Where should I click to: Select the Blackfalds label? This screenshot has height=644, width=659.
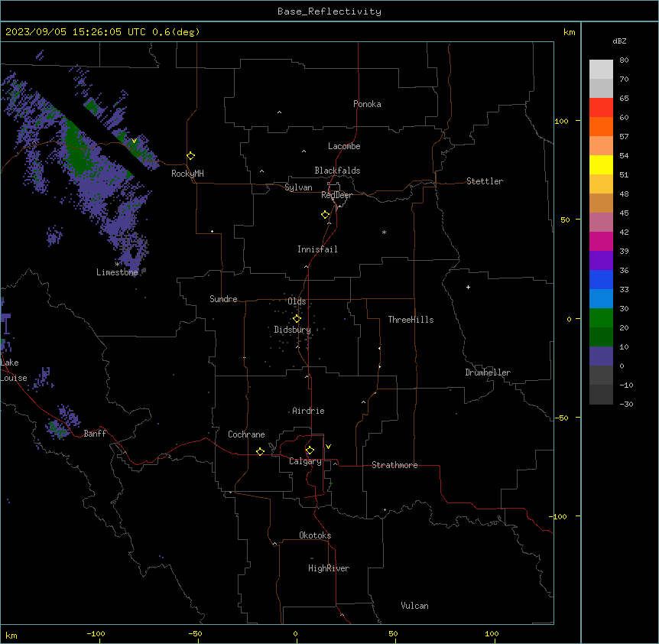coord(337,171)
